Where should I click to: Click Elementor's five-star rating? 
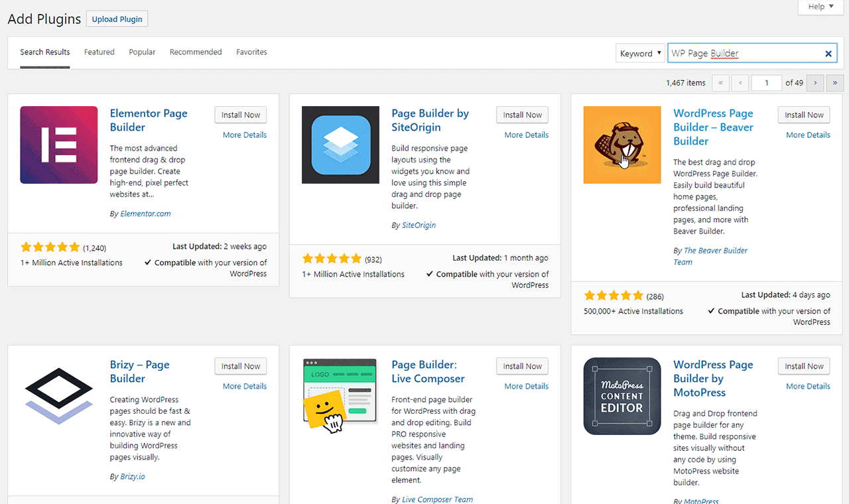(x=50, y=247)
